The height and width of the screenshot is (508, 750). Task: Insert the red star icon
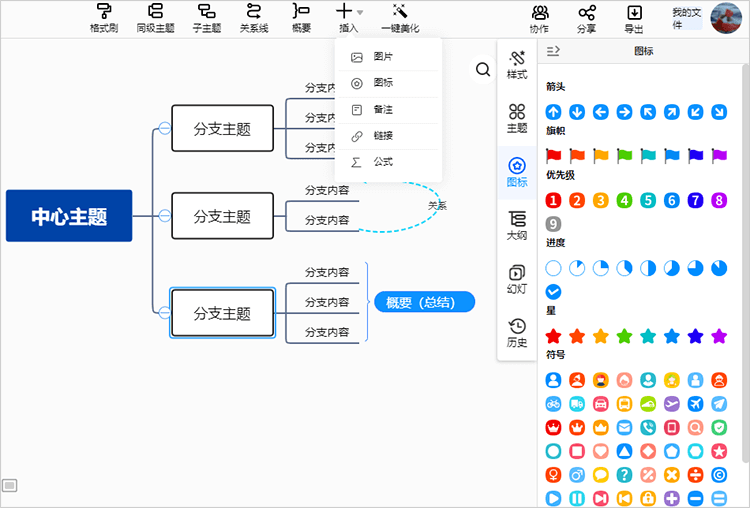[x=553, y=336]
